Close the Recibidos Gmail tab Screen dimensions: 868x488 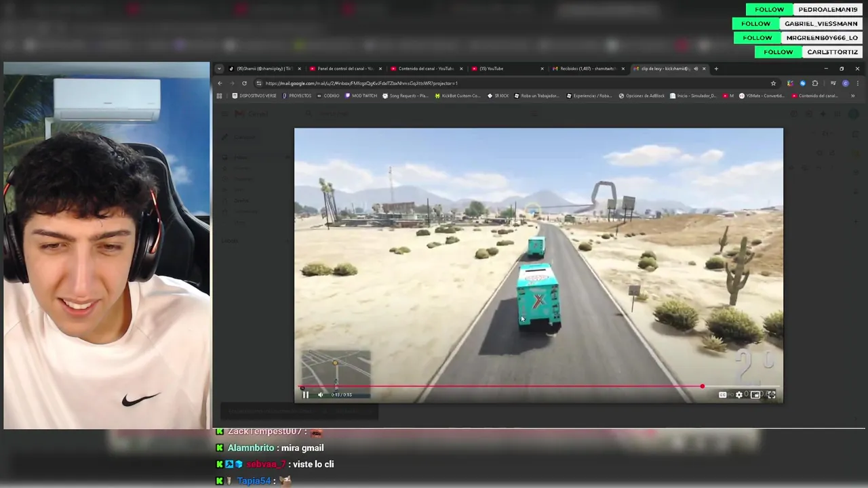tap(623, 68)
